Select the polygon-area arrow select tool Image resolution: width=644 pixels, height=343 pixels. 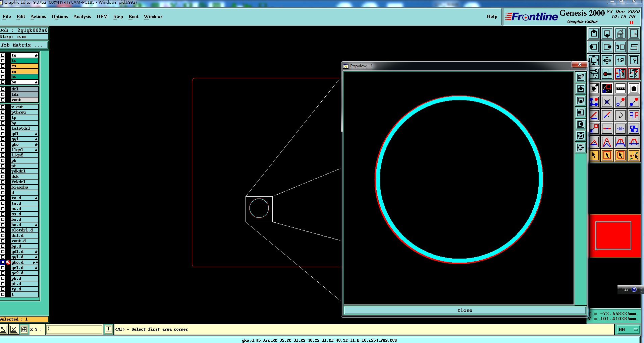621,155
